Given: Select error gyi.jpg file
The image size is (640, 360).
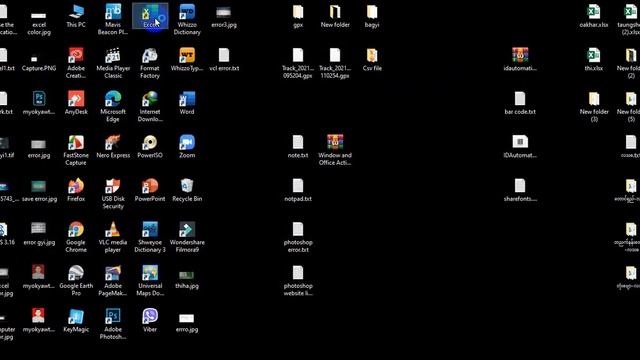Looking at the screenshot, I should (39, 233).
